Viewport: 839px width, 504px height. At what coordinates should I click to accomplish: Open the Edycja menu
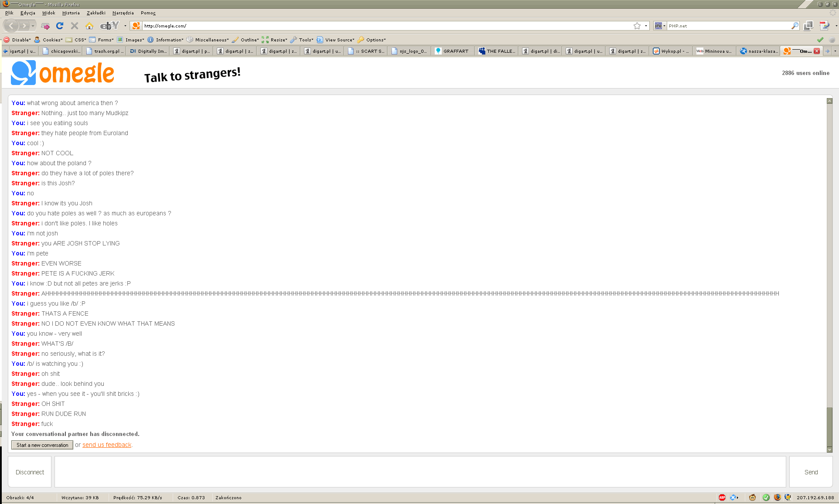28,13
